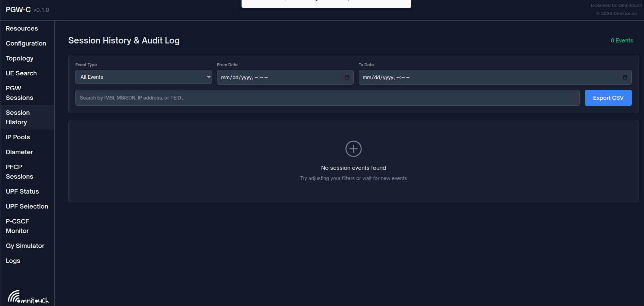The image size is (644, 306).
Task: Go to Configuration in the sidebar
Action: tap(26, 43)
